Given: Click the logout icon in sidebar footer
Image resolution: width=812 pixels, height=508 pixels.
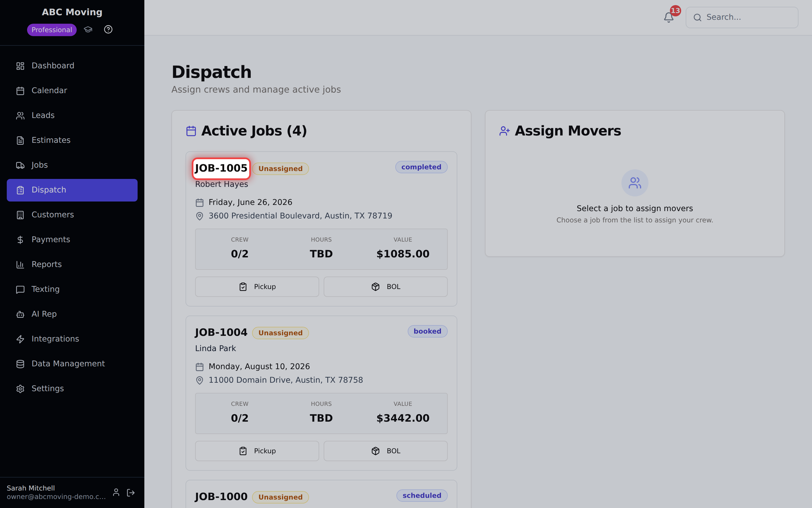Looking at the screenshot, I should [x=131, y=492].
